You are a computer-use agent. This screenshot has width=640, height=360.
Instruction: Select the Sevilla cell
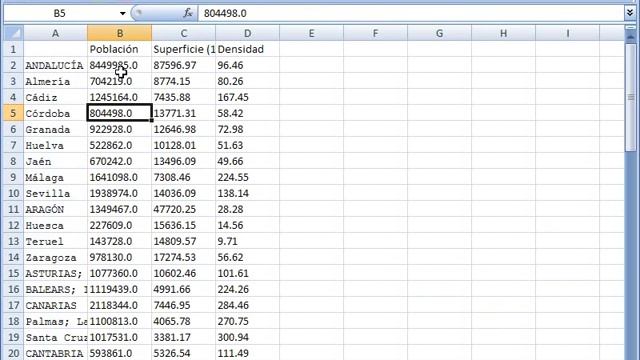click(56, 193)
